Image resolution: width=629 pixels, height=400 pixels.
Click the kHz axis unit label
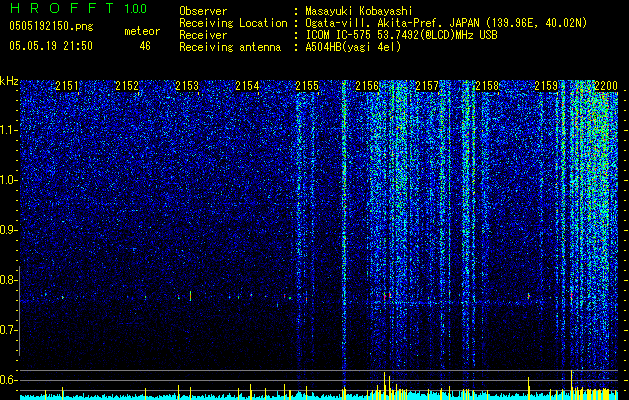(9, 81)
